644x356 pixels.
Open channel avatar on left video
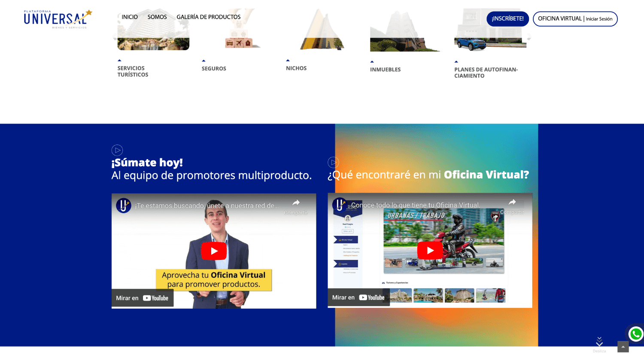pyautogui.click(x=124, y=205)
